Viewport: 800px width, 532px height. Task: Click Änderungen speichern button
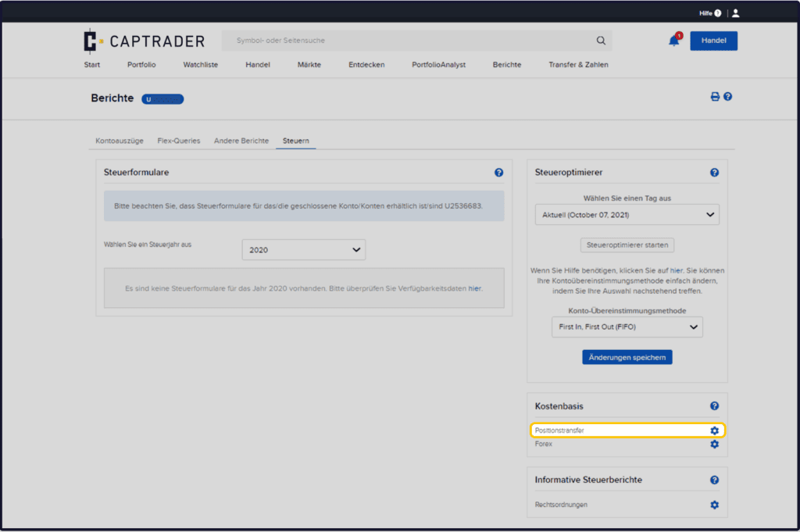(627, 357)
